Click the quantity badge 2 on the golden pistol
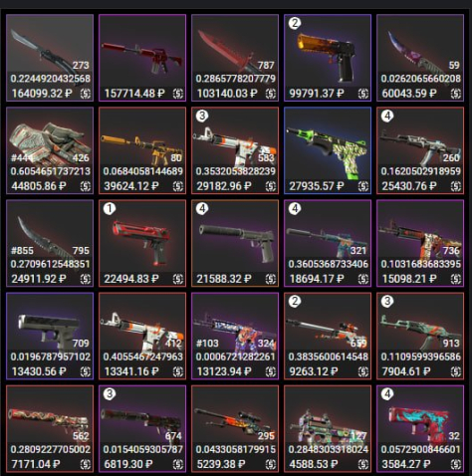The height and width of the screenshot is (476, 472). [x=295, y=23]
